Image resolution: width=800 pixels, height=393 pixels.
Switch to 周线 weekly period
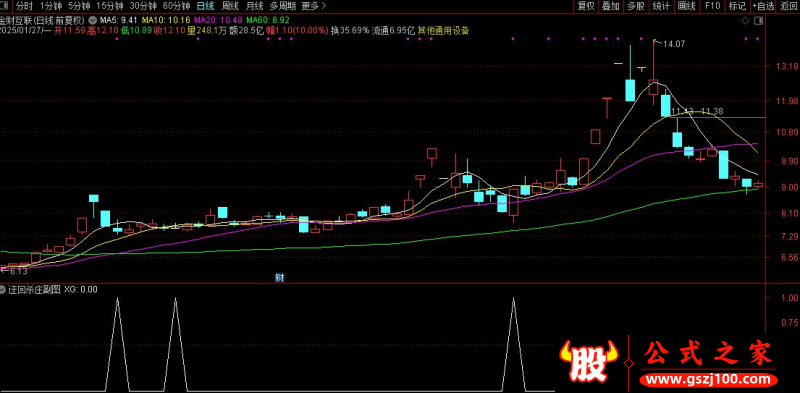[x=231, y=6]
